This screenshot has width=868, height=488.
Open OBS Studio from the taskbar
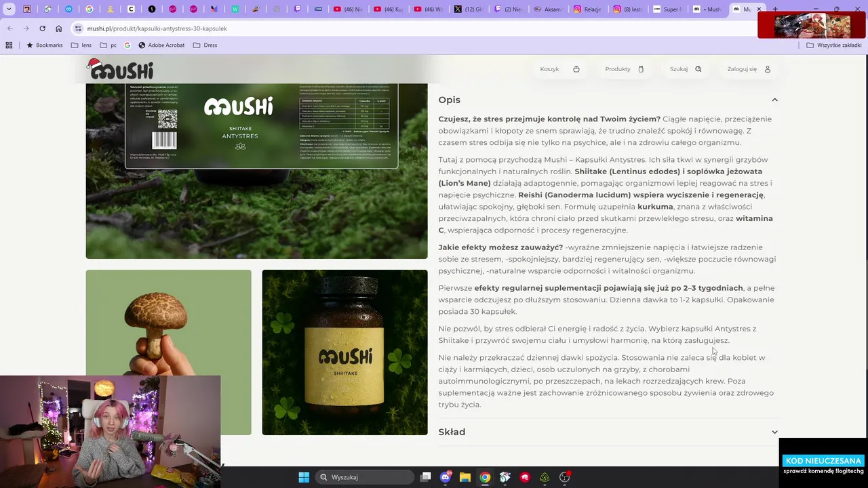564,477
